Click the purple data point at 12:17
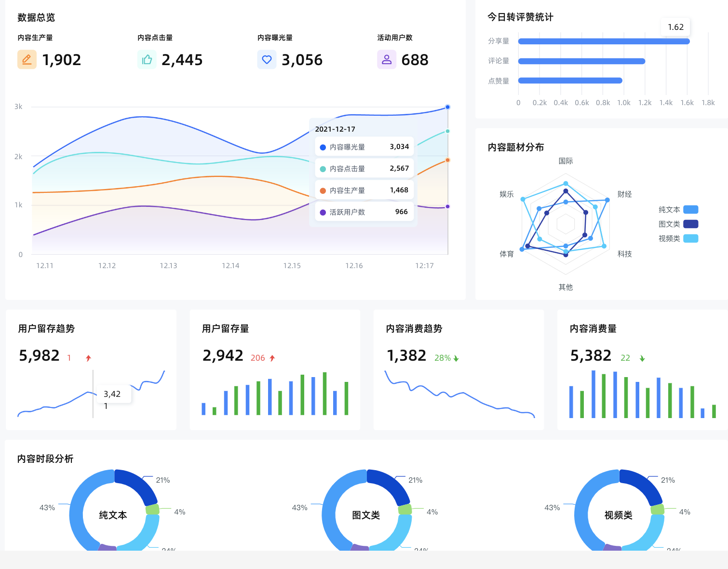This screenshot has width=728, height=569. coord(447,206)
